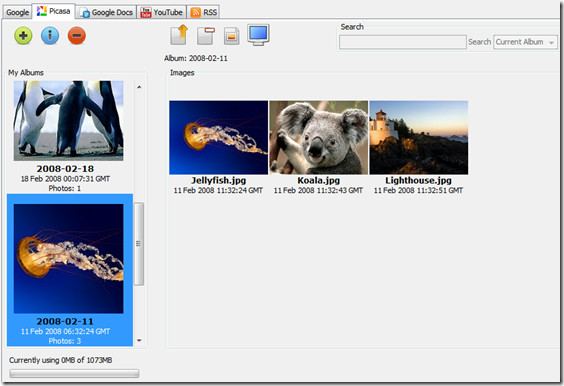Start slideshow with the monitor icon
The image size is (564, 386).
(x=258, y=35)
